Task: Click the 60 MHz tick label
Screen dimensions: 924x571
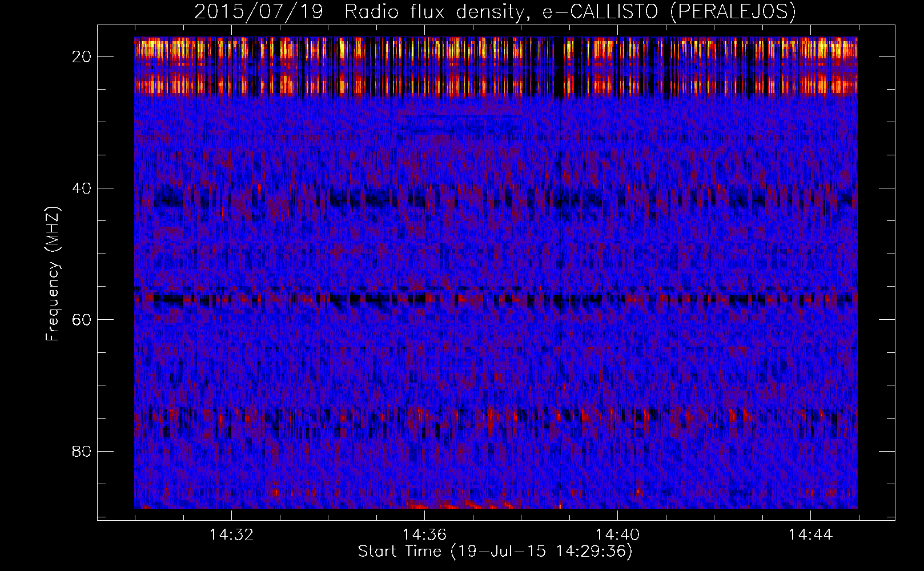Action: pyautogui.click(x=82, y=320)
